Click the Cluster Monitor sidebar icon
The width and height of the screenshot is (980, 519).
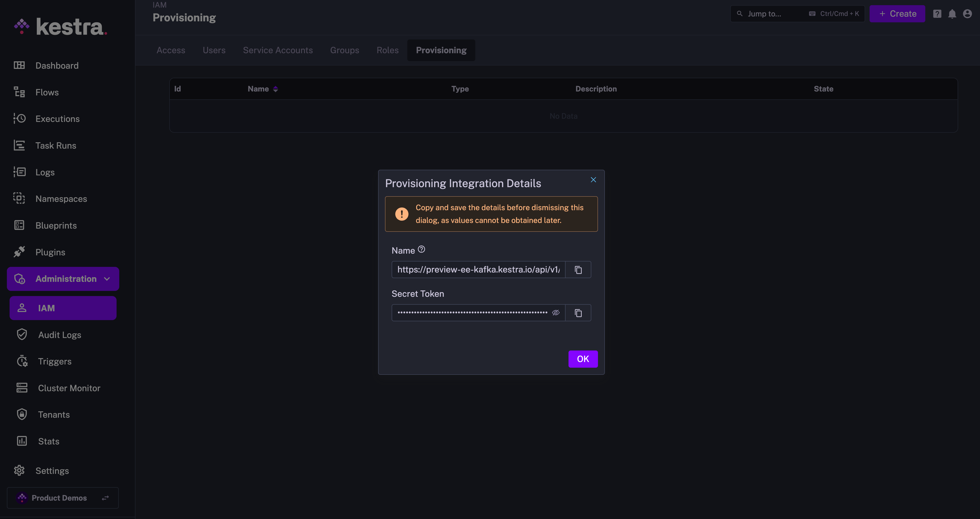(22, 388)
